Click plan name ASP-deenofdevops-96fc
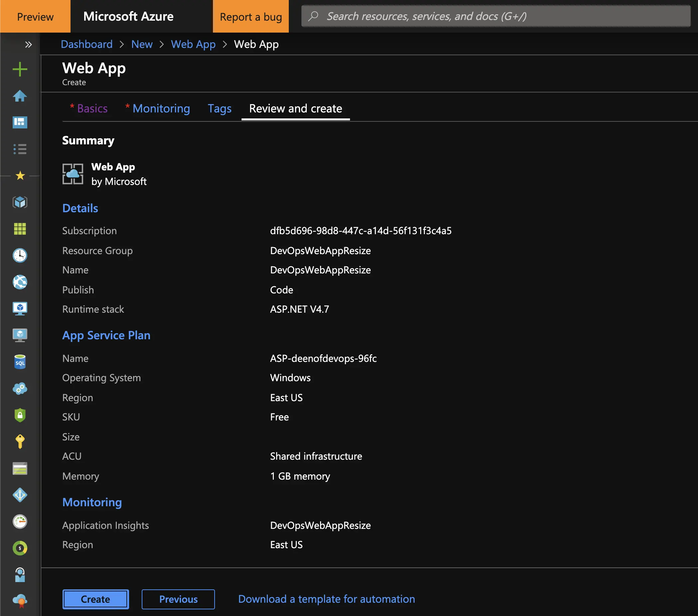 (323, 359)
